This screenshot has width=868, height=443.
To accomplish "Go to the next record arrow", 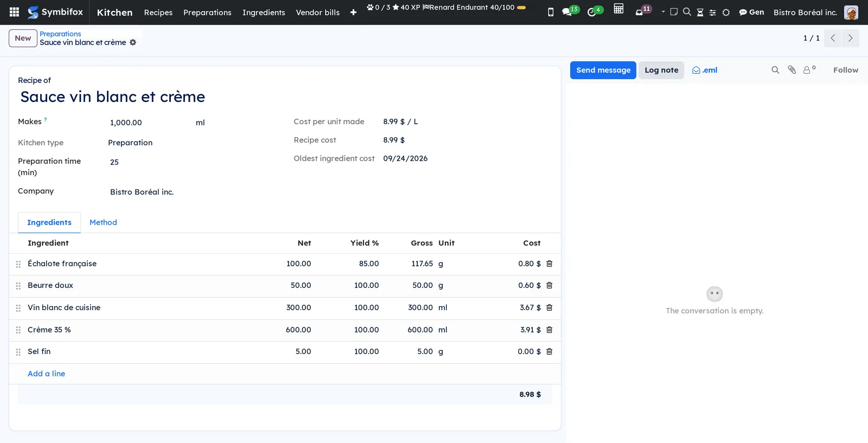I will click(851, 38).
